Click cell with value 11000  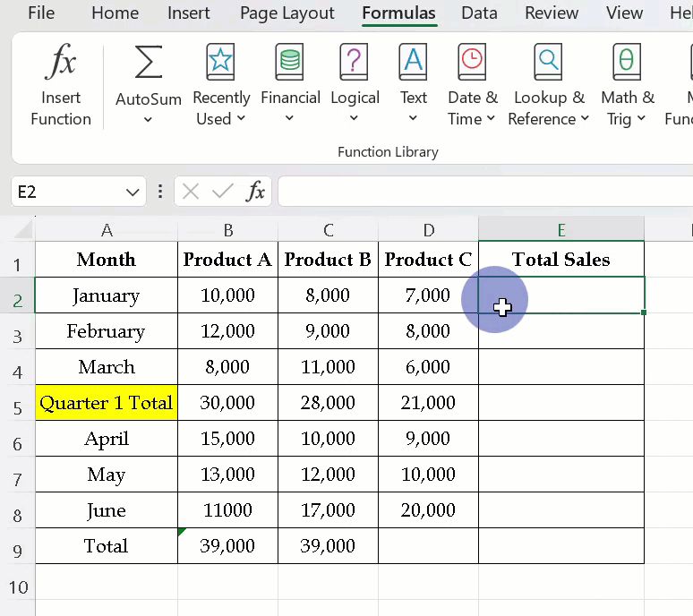coord(227,510)
